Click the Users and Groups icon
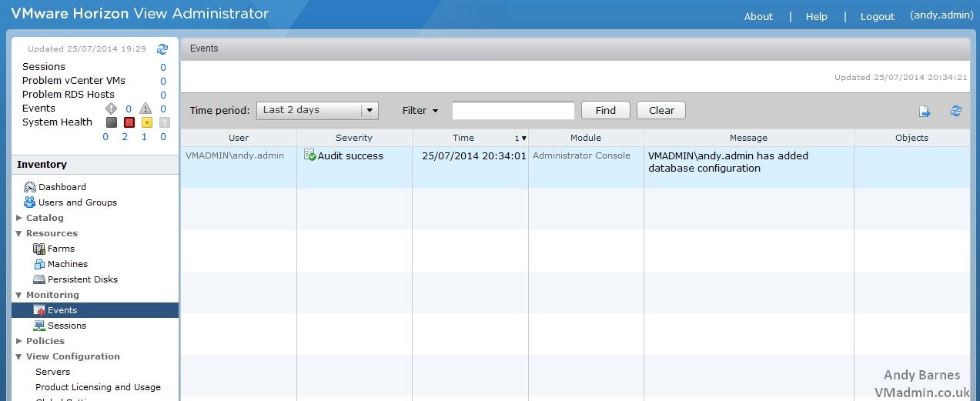The height and width of the screenshot is (401, 980). coord(30,202)
